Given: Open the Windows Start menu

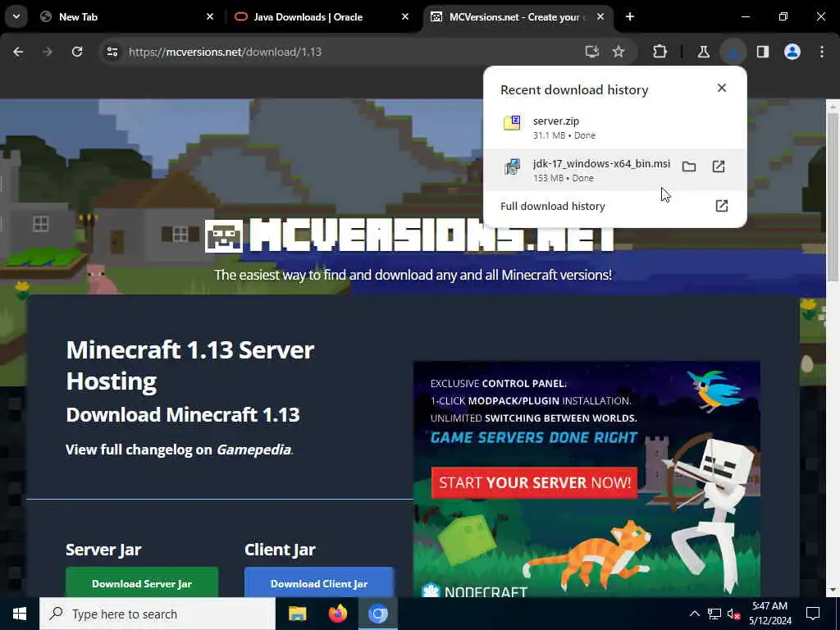Looking at the screenshot, I should (x=20, y=614).
